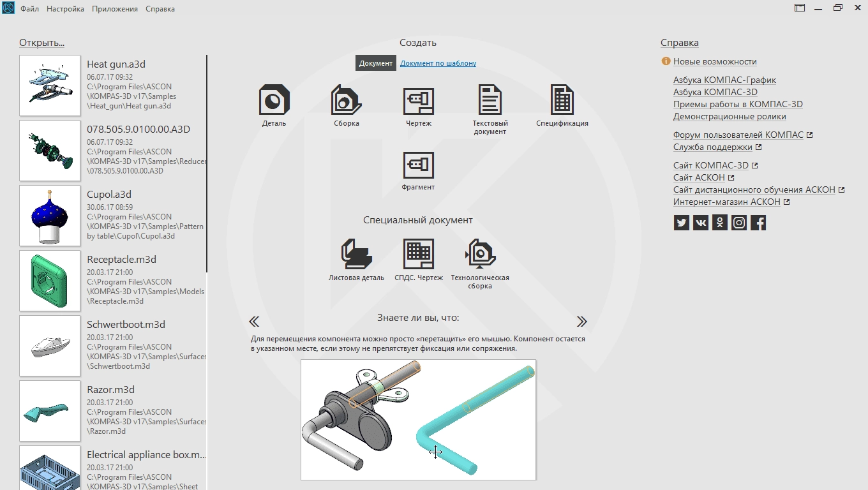Open the Heat gun.a3d thumbnail
Screen dimensions: 868x490
(50, 85)
